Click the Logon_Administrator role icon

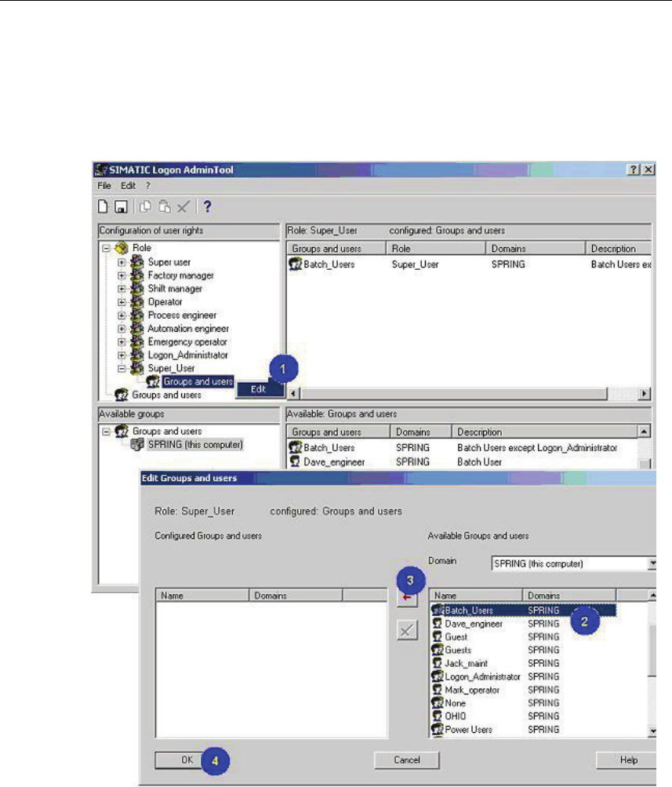[x=137, y=355]
